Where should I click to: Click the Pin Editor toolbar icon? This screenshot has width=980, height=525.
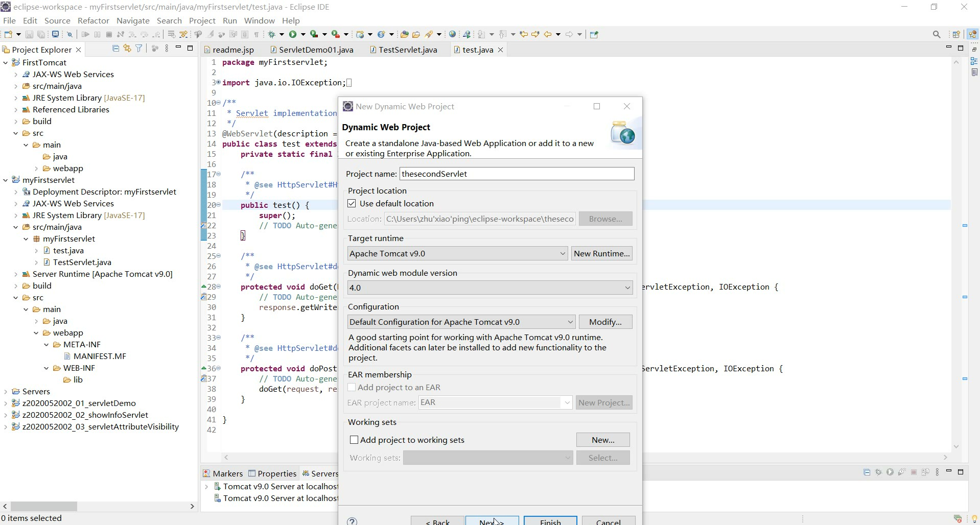[594, 34]
